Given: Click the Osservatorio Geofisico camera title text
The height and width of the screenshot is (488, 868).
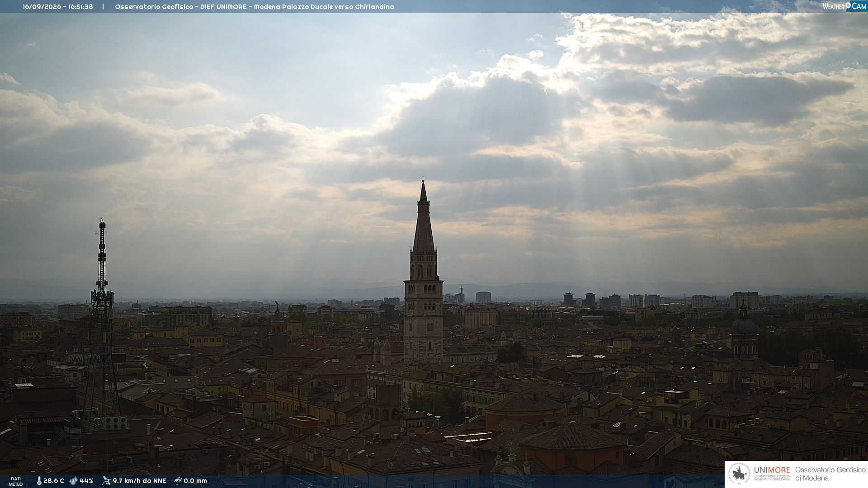Looking at the screenshot, I should pos(255,7).
